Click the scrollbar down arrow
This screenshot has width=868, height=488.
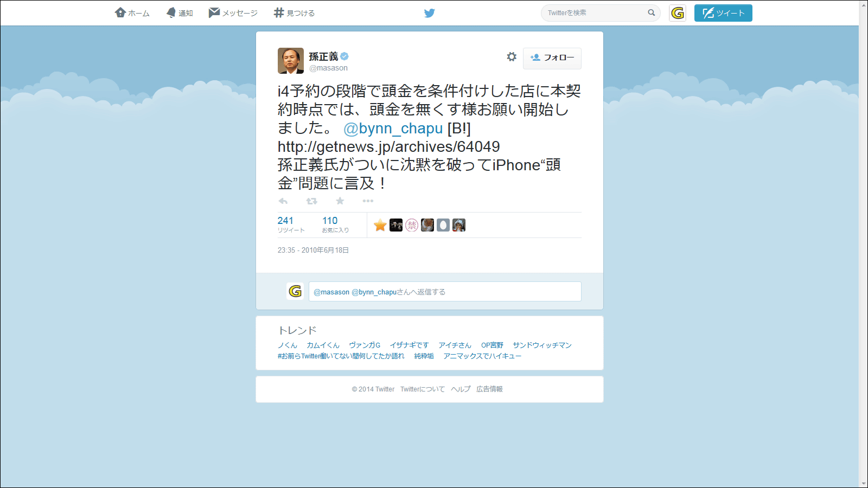tap(863, 483)
